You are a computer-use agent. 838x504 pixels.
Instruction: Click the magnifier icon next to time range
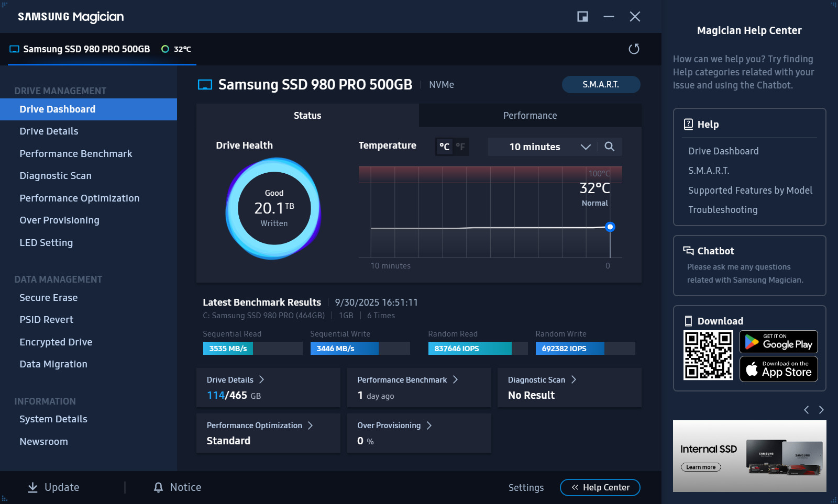(610, 147)
